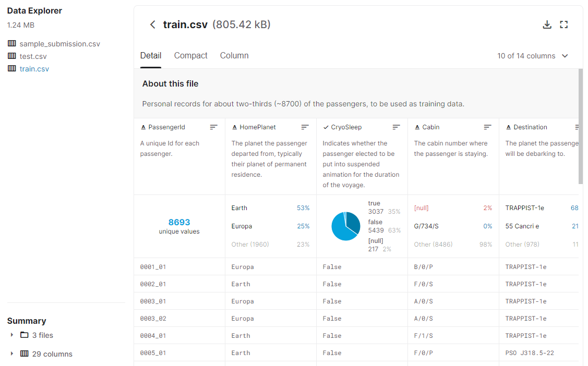Click the false 5439 legend entry
The width and height of the screenshot is (588, 366).
click(385, 226)
